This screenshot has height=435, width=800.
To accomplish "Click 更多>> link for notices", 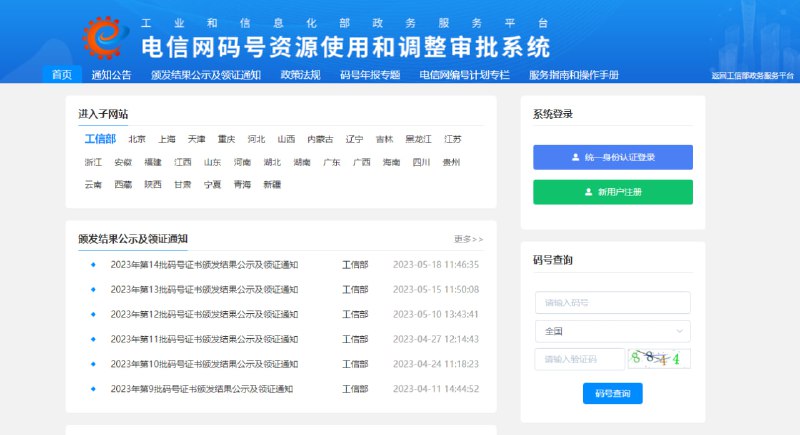I will pos(468,239).
